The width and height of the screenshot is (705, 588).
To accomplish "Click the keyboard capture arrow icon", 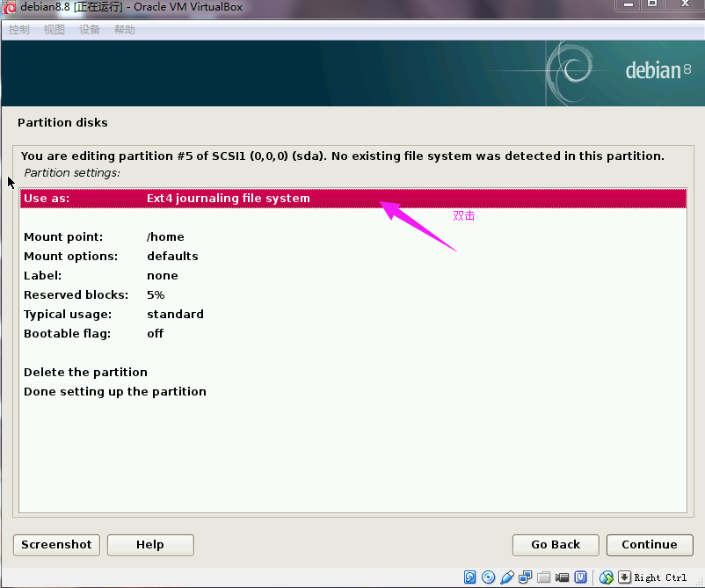I will (624, 577).
